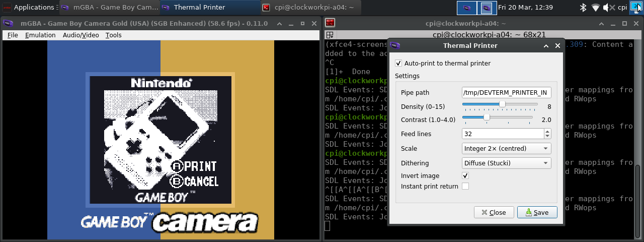Open the Applications menu

[x=28, y=8]
